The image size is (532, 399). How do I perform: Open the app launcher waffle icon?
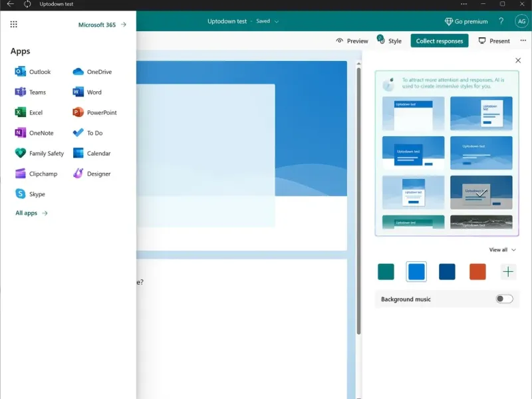(13, 24)
